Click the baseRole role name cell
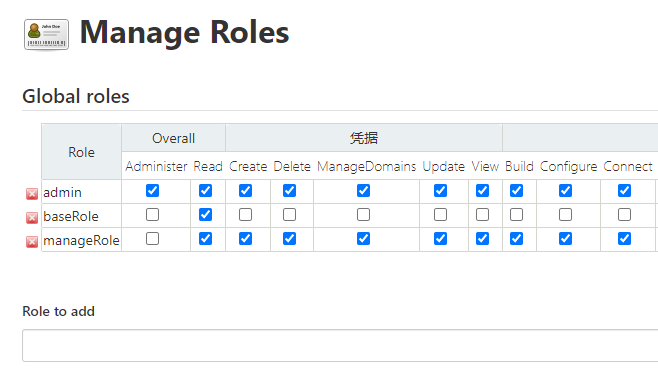The height and width of the screenshot is (392, 658). point(81,216)
